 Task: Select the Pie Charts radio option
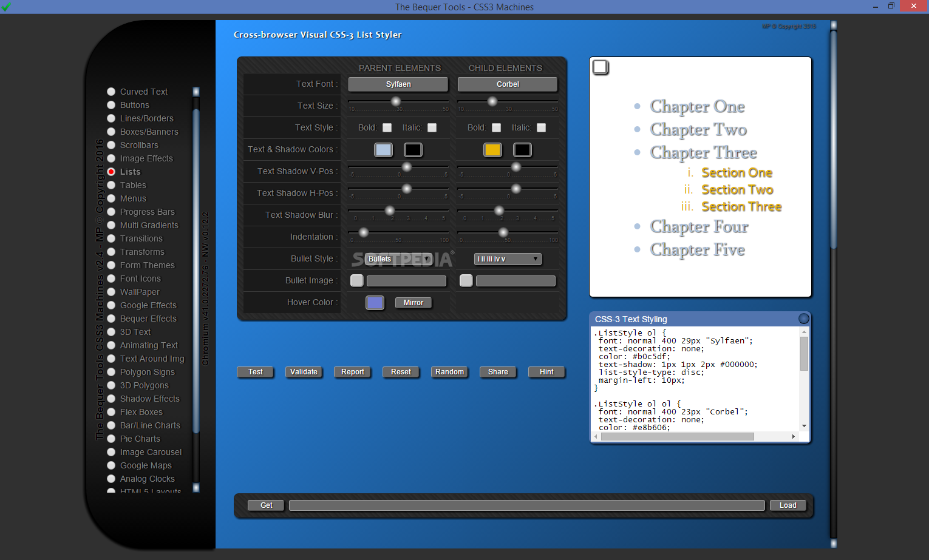click(111, 439)
